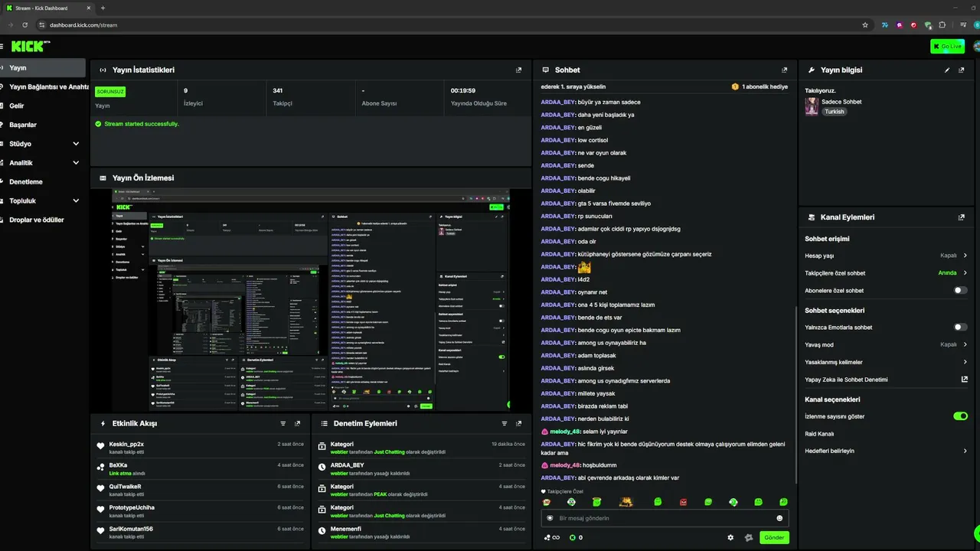Click the '1 abonelik hediye' leaderboard text
The image size is (980, 551).
(765, 86)
